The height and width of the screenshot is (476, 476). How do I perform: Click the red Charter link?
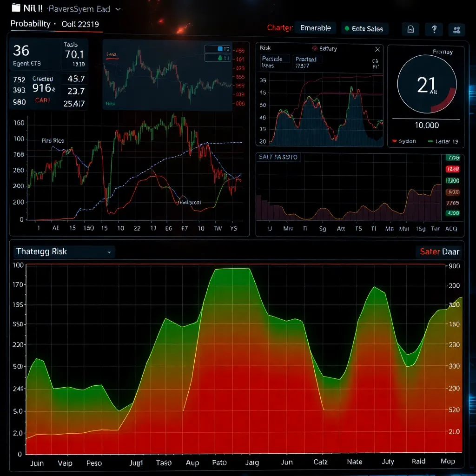[x=279, y=28]
